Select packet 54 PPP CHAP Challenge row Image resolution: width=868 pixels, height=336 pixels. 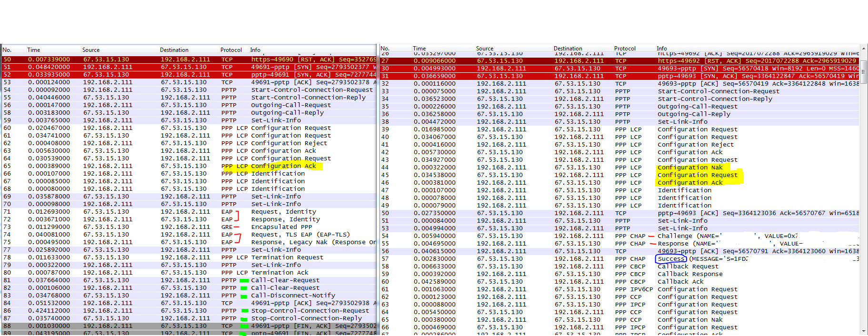point(619,236)
